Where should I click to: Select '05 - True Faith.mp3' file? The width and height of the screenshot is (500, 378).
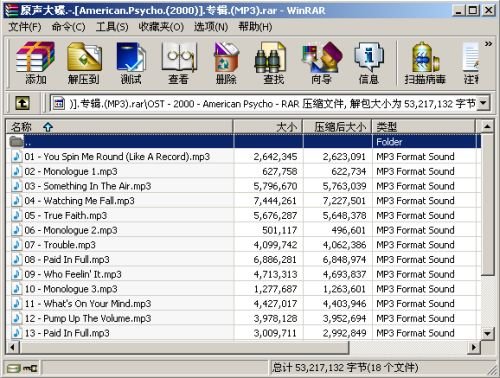[x=243, y=215]
